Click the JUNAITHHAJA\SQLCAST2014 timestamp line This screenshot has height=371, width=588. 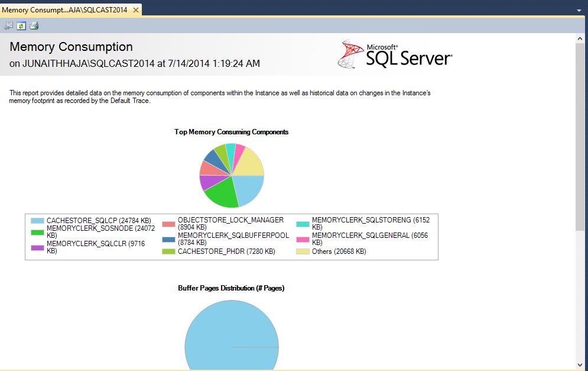135,63
